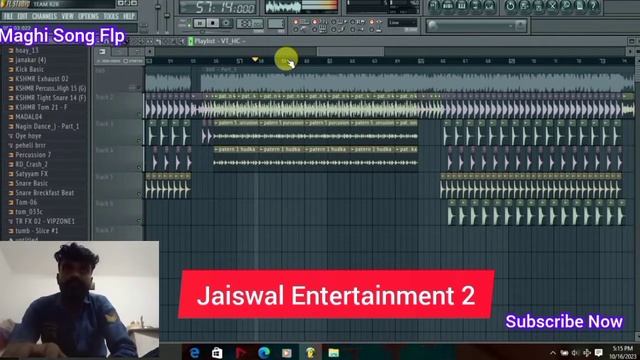Select 'KSHMR Tight Snare 14 (F)' sample
This screenshot has height=360, width=640.
pyautogui.click(x=50, y=98)
